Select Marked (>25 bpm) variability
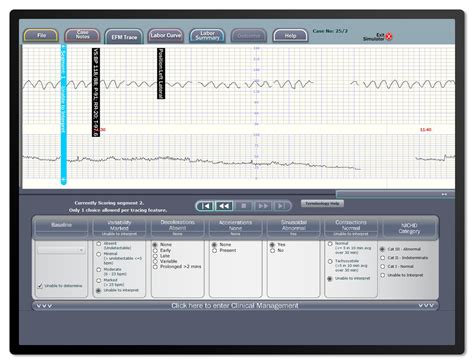Viewport: 474px width, 364px height. pos(99,281)
